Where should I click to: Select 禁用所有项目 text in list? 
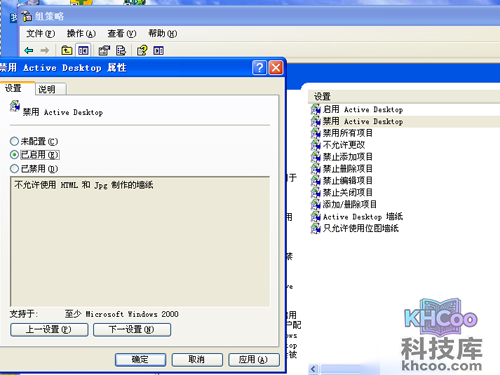(x=348, y=133)
